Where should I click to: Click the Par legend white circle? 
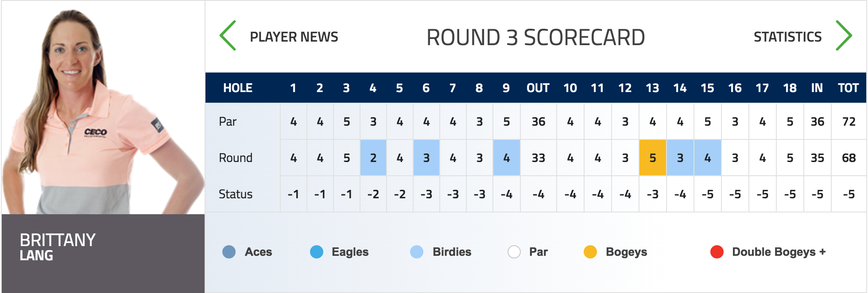point(514,252)
